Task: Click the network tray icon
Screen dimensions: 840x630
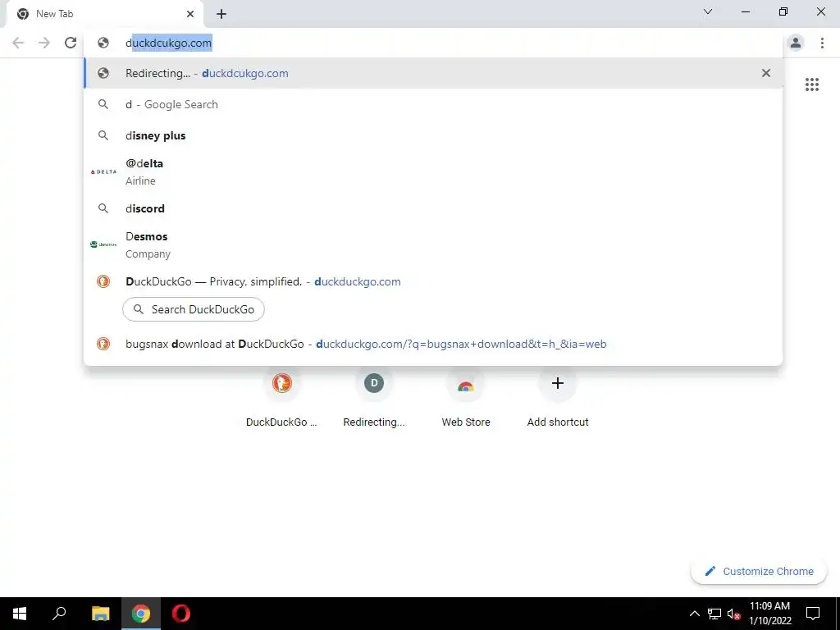Action: (714, 614)
